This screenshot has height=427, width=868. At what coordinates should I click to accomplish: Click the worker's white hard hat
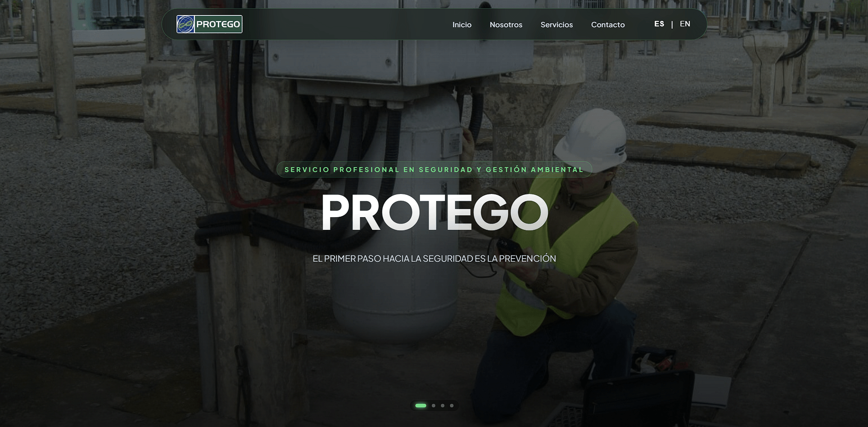pos(592,137)
